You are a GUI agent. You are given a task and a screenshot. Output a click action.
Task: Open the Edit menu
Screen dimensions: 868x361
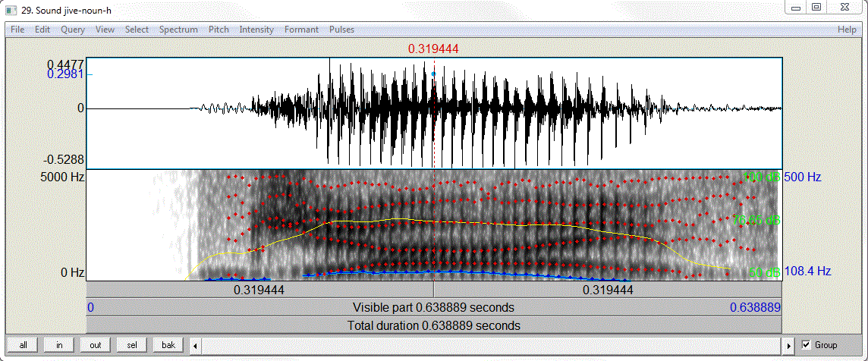tap(42, 30)
